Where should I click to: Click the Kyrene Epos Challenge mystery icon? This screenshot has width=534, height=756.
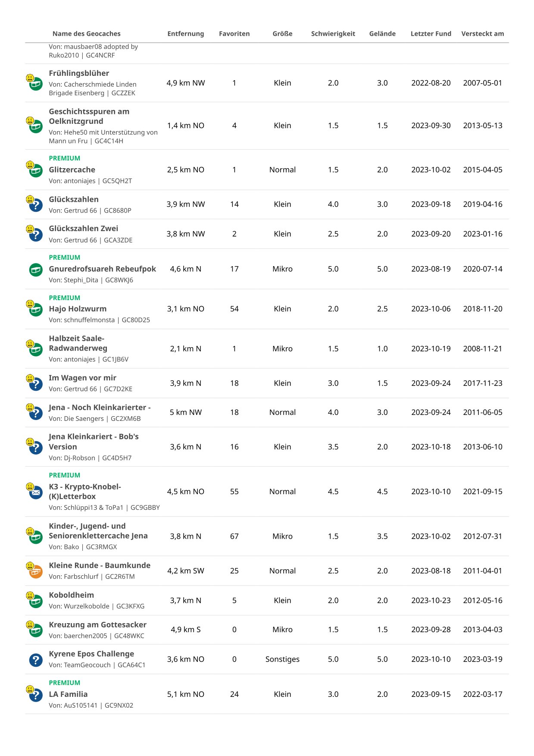click(36, 659)
